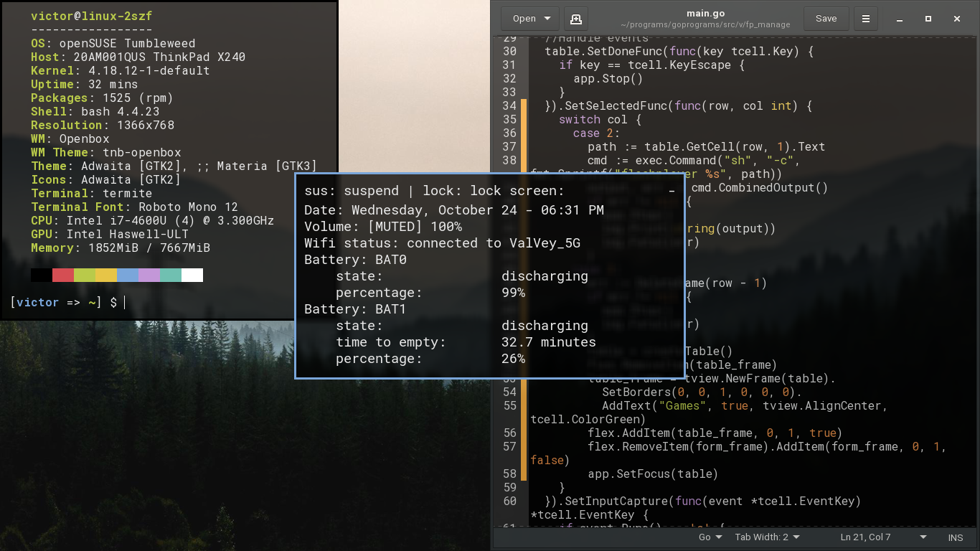Open the Tab Width: 2 dropdown
Image resolution: width=980 pixels, height=551 pixels.
(x=767, y=537)
